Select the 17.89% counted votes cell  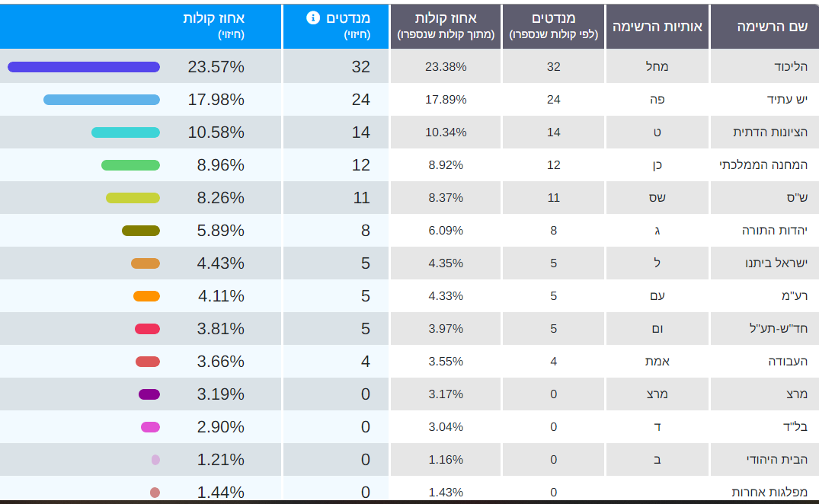(x=446, y=100)
